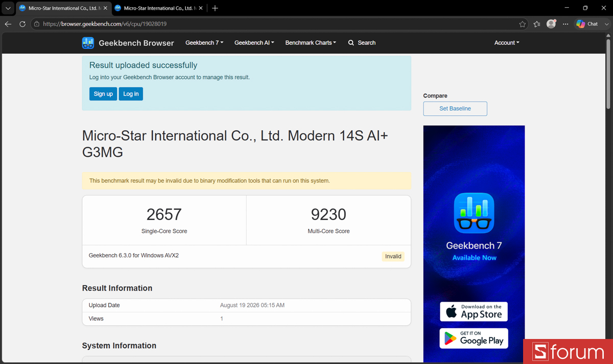
Task: Click the Geekbench 7 Available Now text
Action: click(x=474, y=251)
